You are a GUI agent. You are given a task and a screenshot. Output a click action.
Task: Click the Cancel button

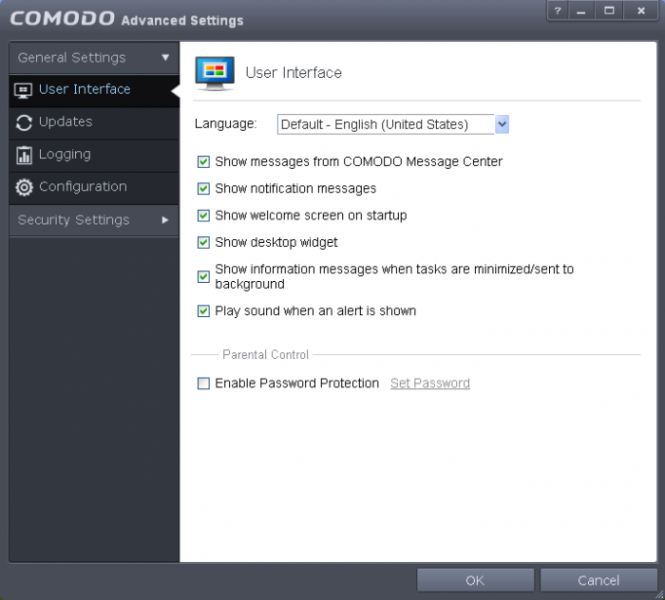(598, 580)
